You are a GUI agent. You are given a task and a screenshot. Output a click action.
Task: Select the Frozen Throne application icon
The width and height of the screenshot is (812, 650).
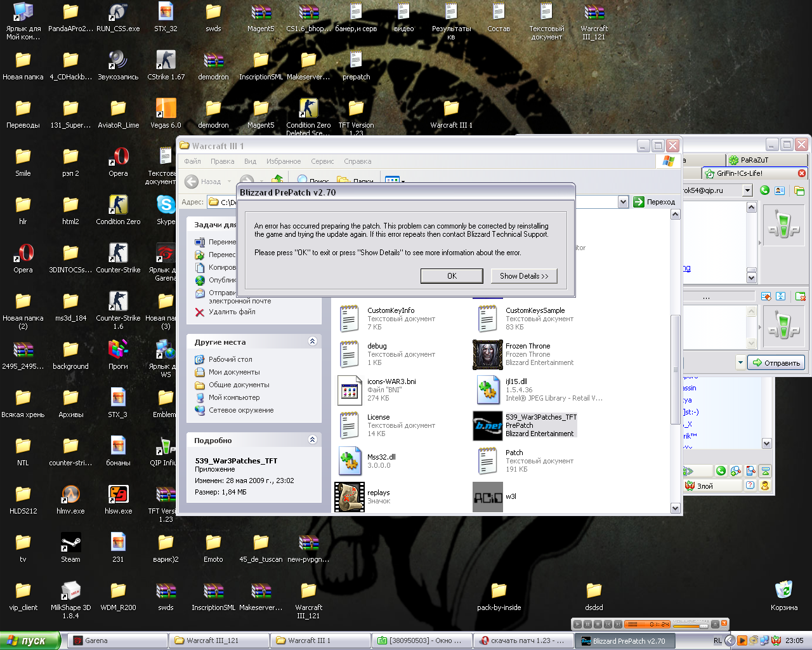[x=487, y=354]
